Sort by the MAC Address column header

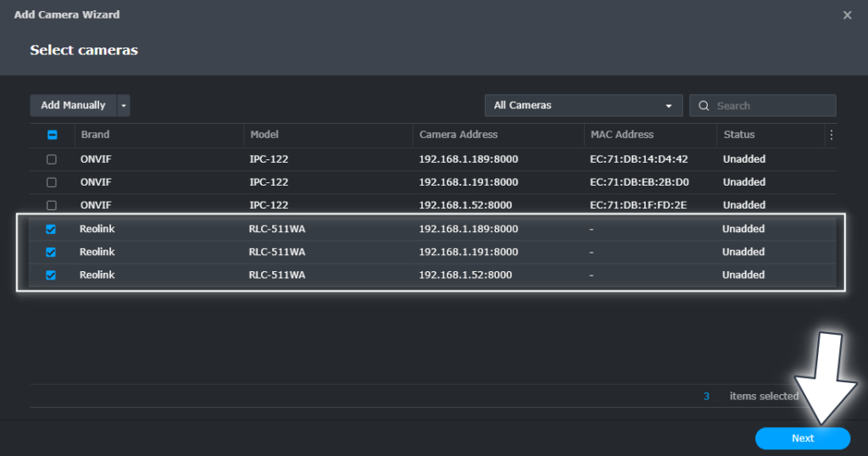click(x=621, y=135)
